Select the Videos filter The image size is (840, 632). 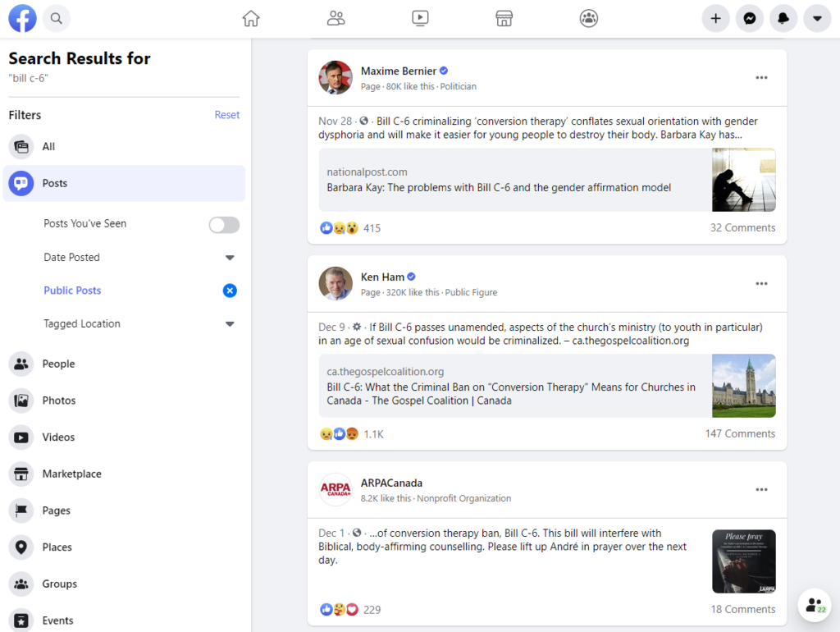(124, 437)
